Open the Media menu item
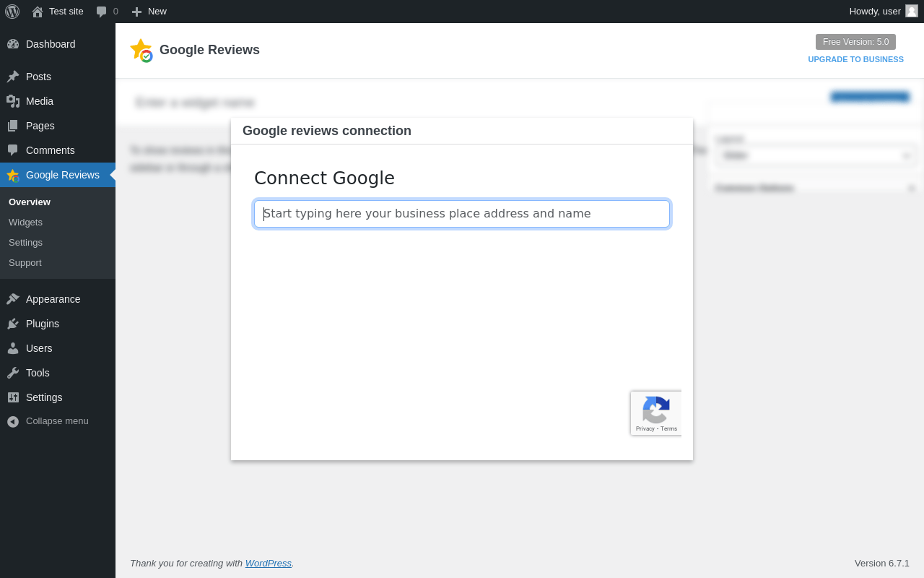924x578 pixels. pos(58,101)
